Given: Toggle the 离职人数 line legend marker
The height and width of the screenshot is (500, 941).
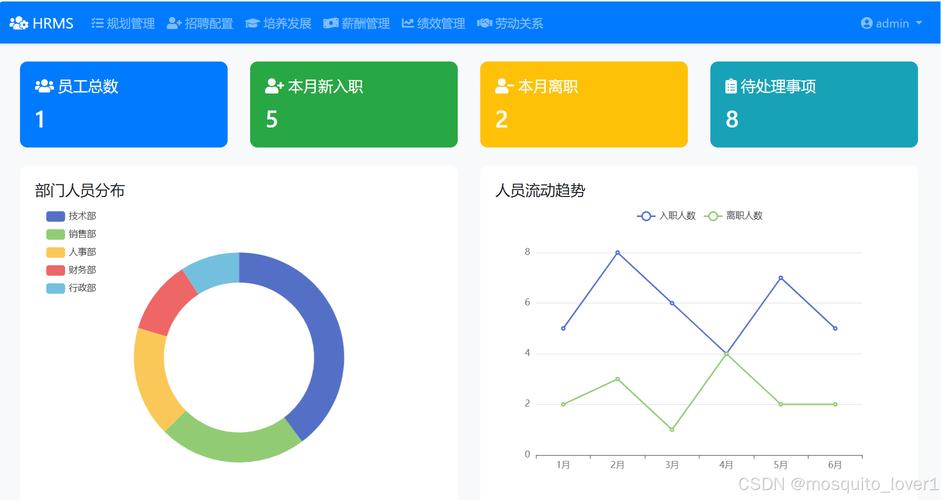Looking at the screenshot, I should coord(713,216).
